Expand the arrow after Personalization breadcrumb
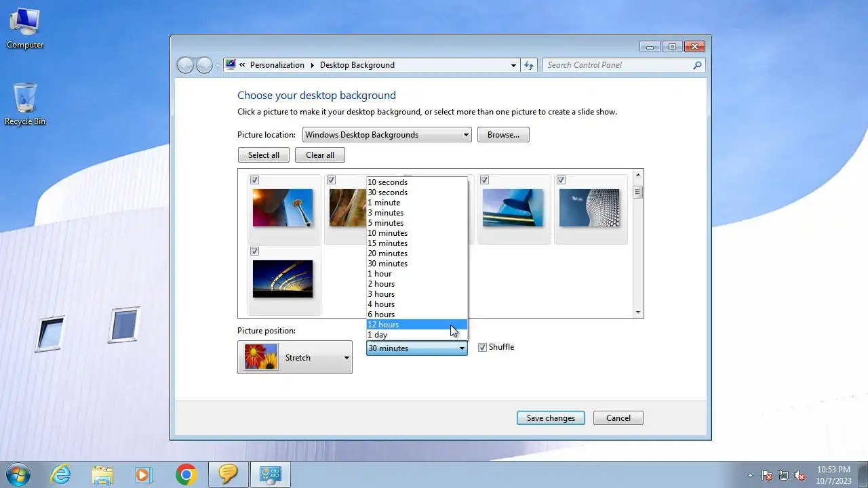The height and width of the screenshot is (488, 868). click(x=313, y=65)
